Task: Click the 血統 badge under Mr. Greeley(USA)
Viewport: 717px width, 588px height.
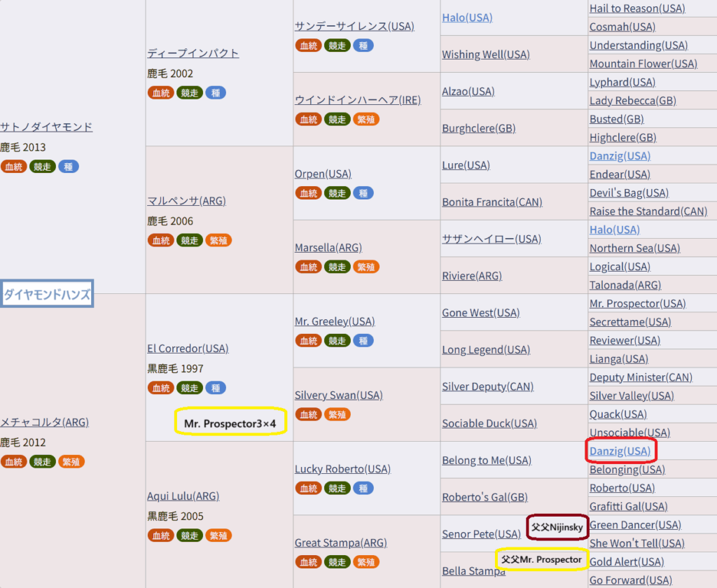Action: tap(308, 340)
